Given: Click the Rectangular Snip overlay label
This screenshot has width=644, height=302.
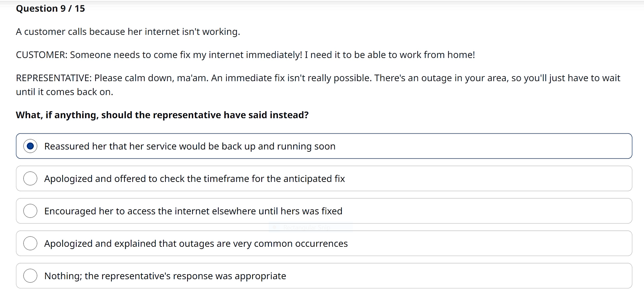Looking at the screenshot, I should point(306,227).
